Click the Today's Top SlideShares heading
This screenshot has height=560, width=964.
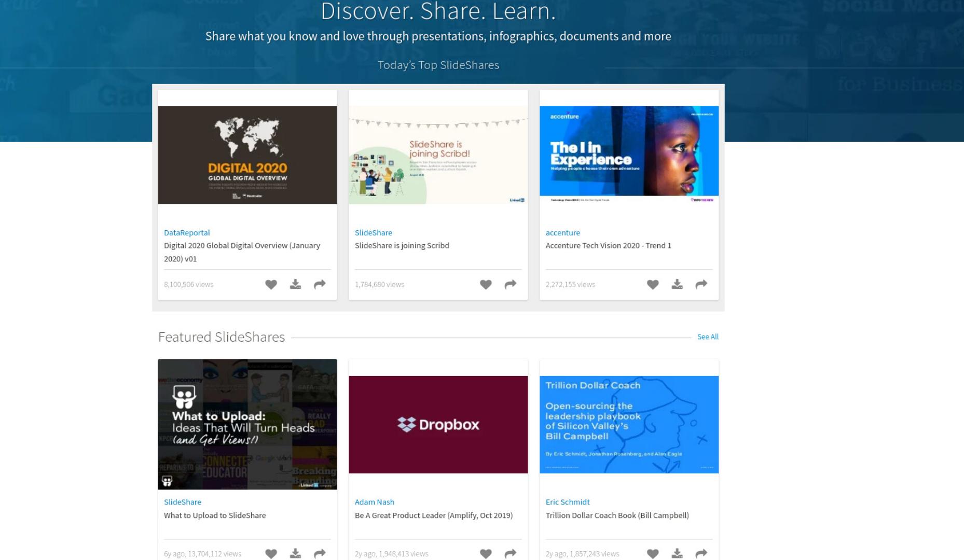pos(438,65)
